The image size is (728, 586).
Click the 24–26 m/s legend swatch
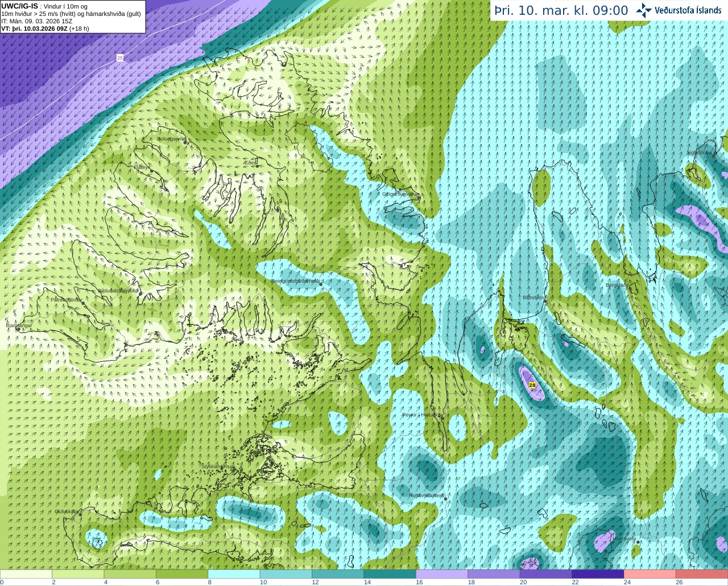point(650,574)
